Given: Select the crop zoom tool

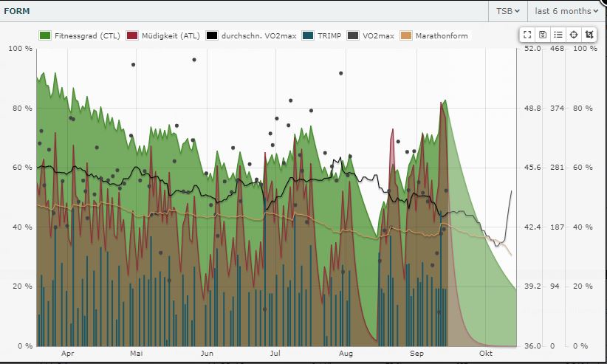Looking at the screenshot, I should point(589,35).
